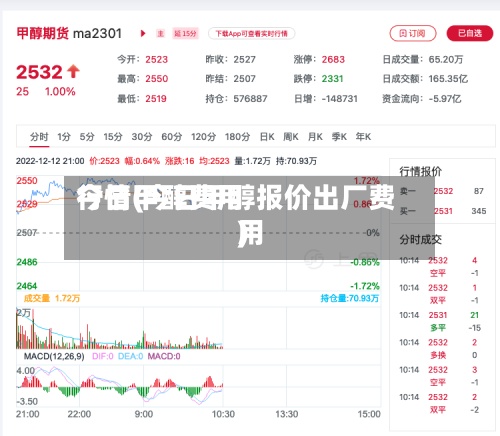The image size is (500, 436).
Task: Click the 13:30 time axis label
Action: 287,414
